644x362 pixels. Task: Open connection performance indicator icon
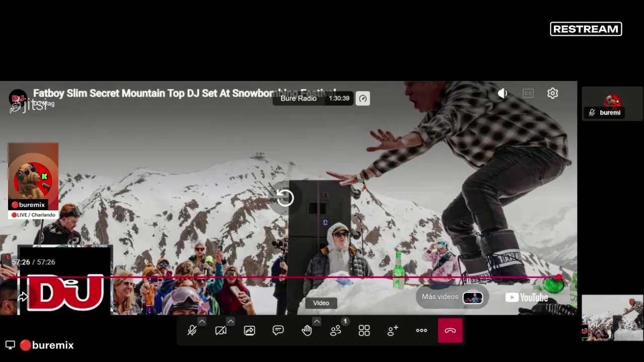(363, 99)
